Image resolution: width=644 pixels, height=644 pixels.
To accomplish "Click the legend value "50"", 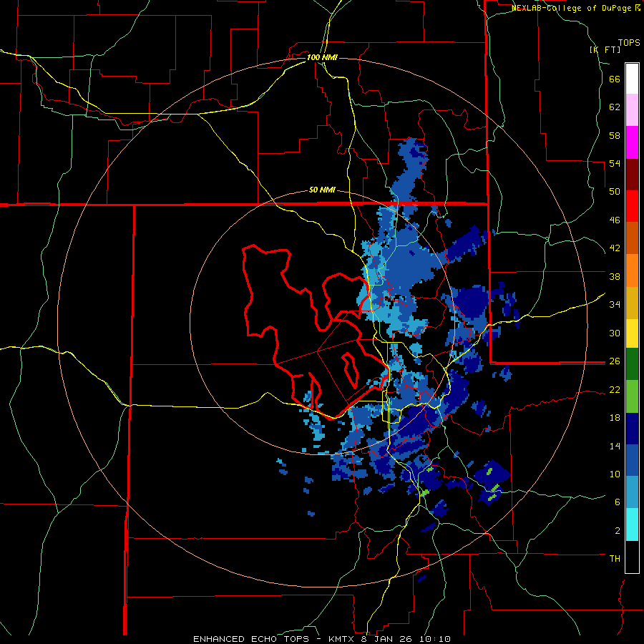I will (x=615, y=191).
